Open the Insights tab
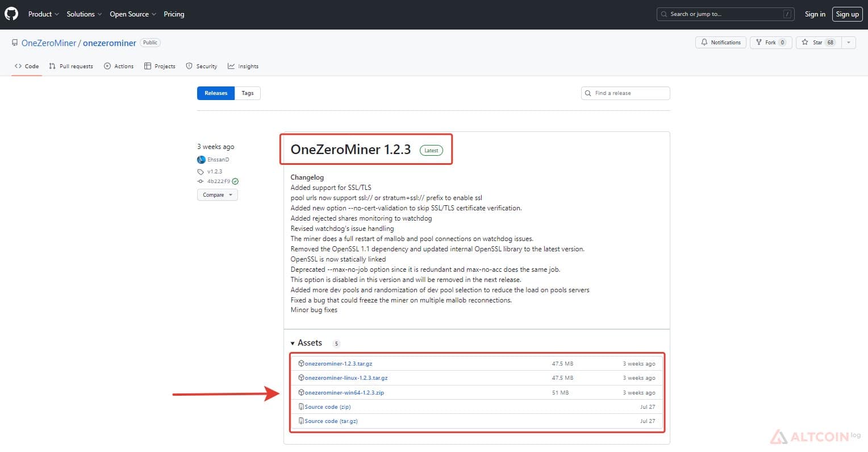The width and height of the screenshot is (868, 452). (x=243, y=67)
